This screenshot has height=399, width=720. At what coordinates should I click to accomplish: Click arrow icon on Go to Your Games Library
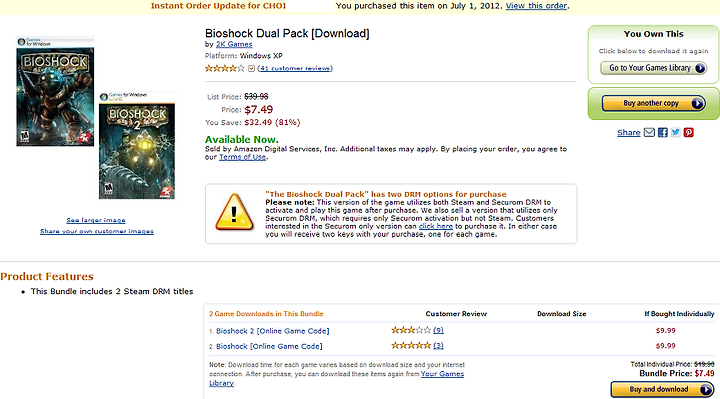[x=700, y=68]
